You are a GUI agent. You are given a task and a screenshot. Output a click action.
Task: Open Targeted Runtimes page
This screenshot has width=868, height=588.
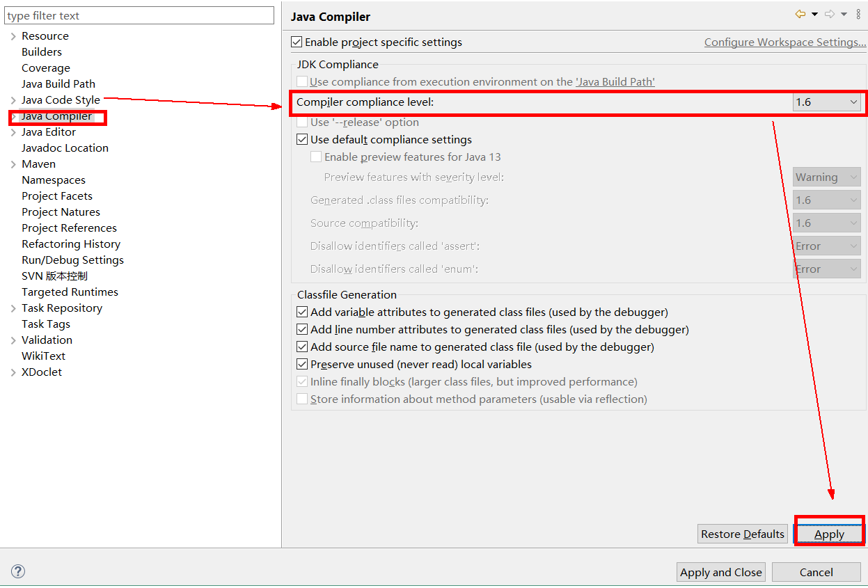click(70, 292)
